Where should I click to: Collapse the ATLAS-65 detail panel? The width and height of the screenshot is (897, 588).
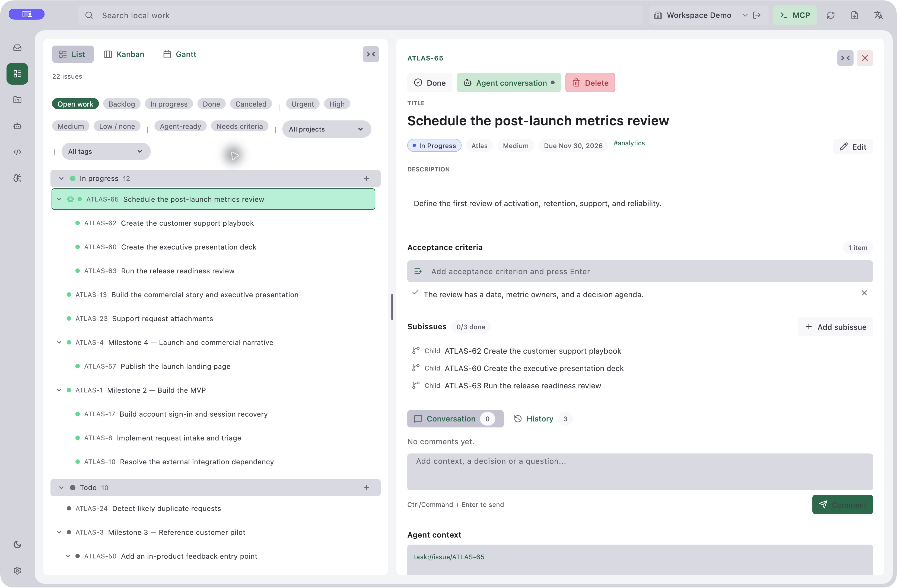pos(845,58)
